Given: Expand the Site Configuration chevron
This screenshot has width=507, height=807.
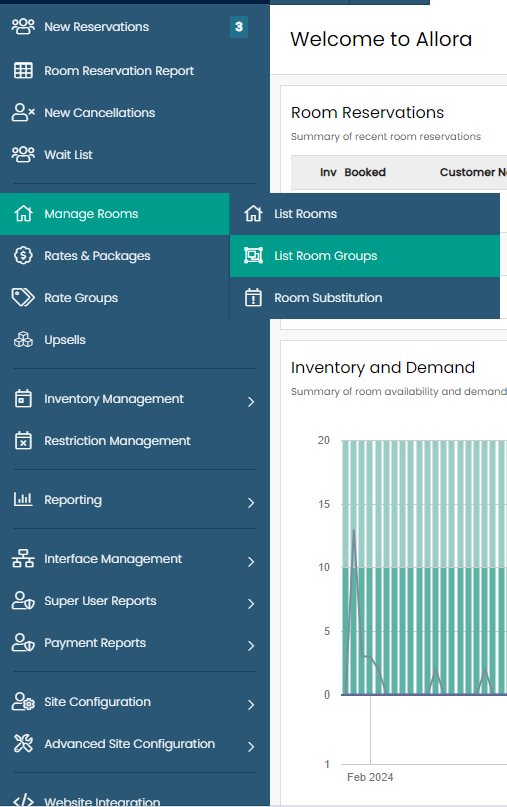Looking at the screenshot, I should [x=251, y=705].
